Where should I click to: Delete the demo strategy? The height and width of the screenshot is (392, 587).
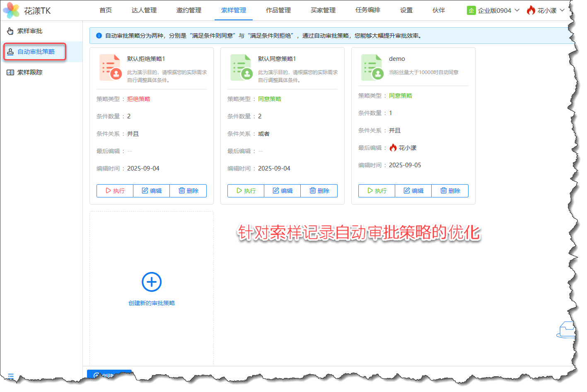click(x=450, y=191)
